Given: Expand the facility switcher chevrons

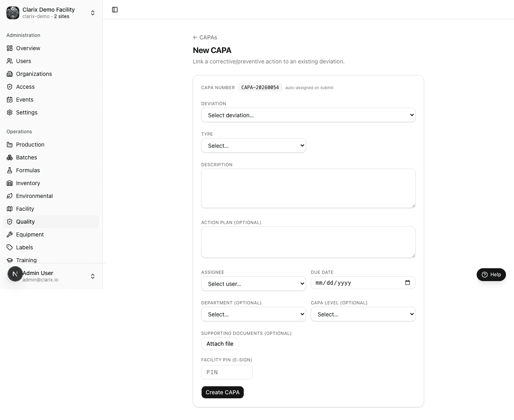Looking at the screenshot, I should coord(93,13).
